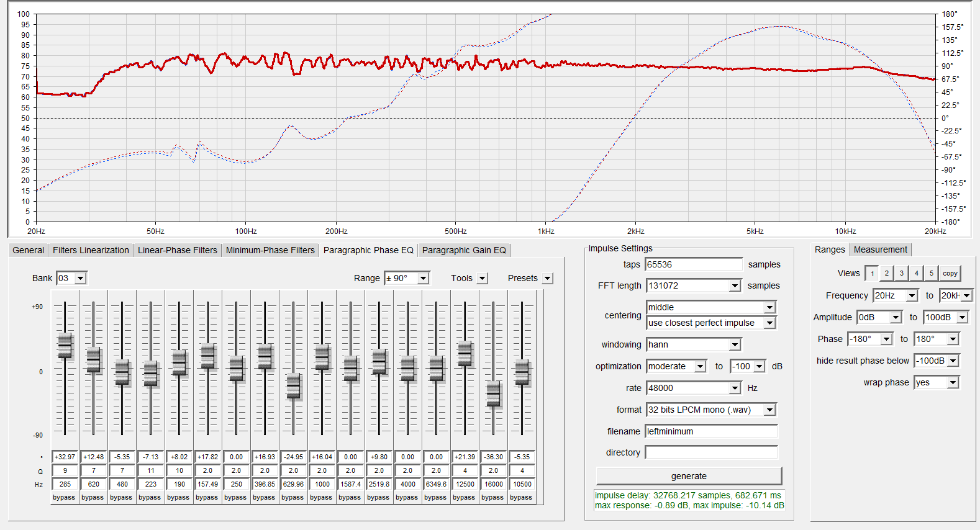
Task: Switch to the Paragraphic Gain EQ tab
Action: click(464, 250)
